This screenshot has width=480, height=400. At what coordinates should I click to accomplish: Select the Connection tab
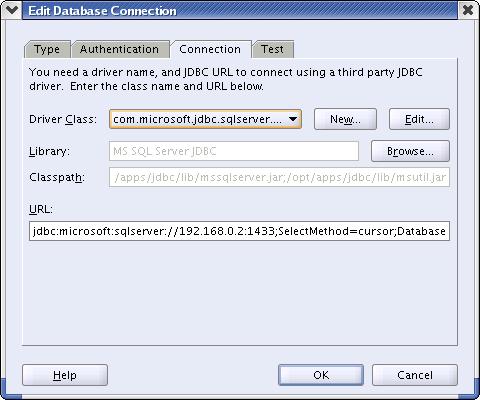(x=210, y=49)
